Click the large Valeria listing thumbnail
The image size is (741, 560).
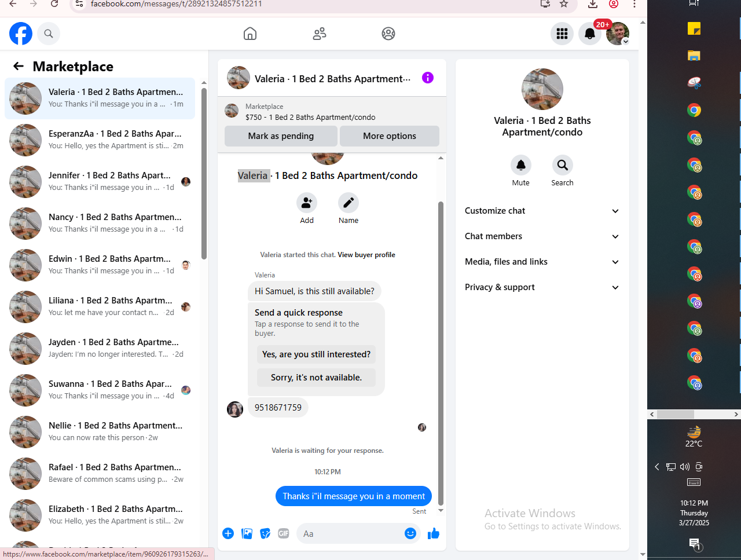[542, 89]
